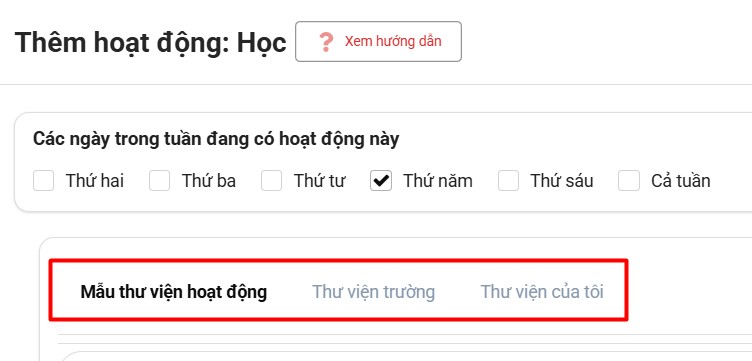This screenshot has width=752, height=361.
Task: Click the Thứ ba label text
Action: point(209,181)
